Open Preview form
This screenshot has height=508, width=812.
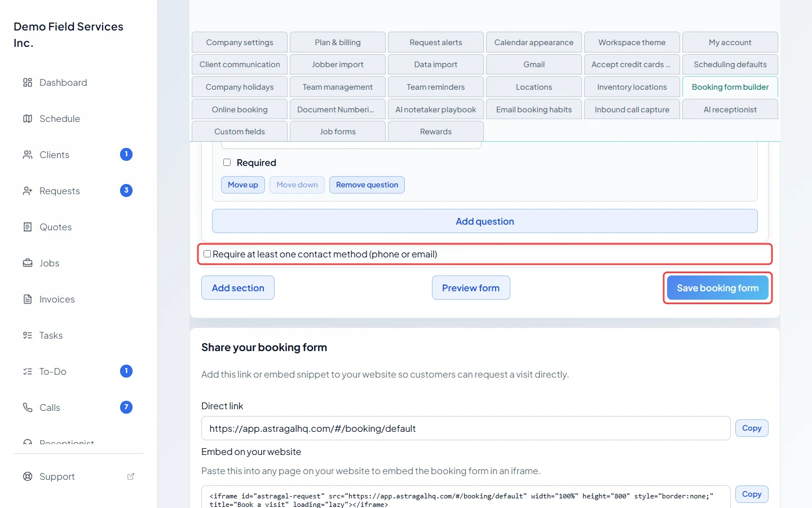pyautogui.click(x=471, y=288)
